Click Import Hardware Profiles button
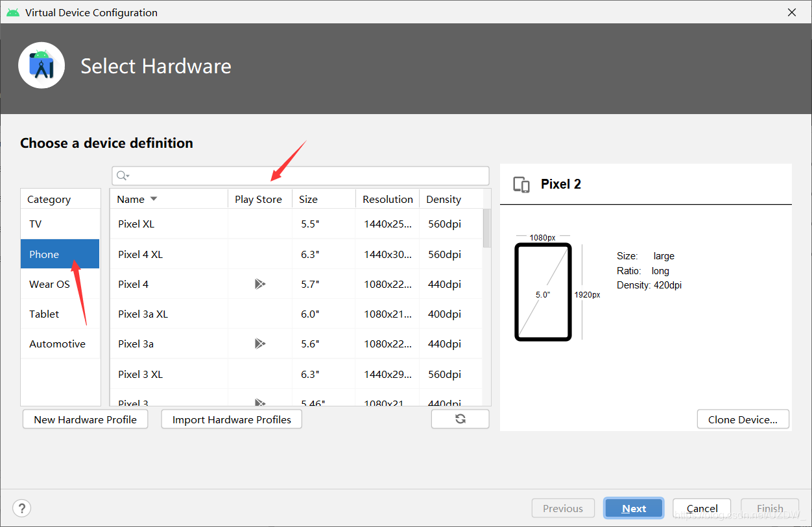812x527 pixels. coord(232,419)
